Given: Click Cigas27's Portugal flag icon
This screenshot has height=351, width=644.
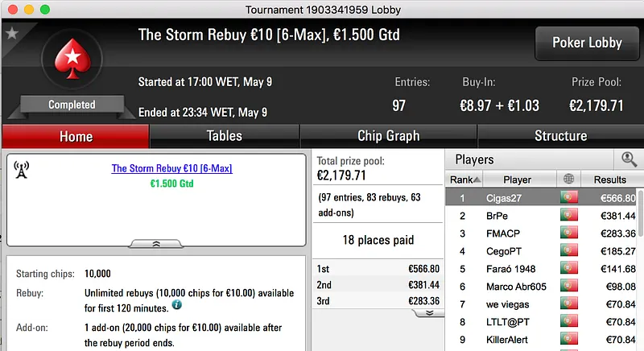Looking at the screenshot, I should (x=569, y=198).
